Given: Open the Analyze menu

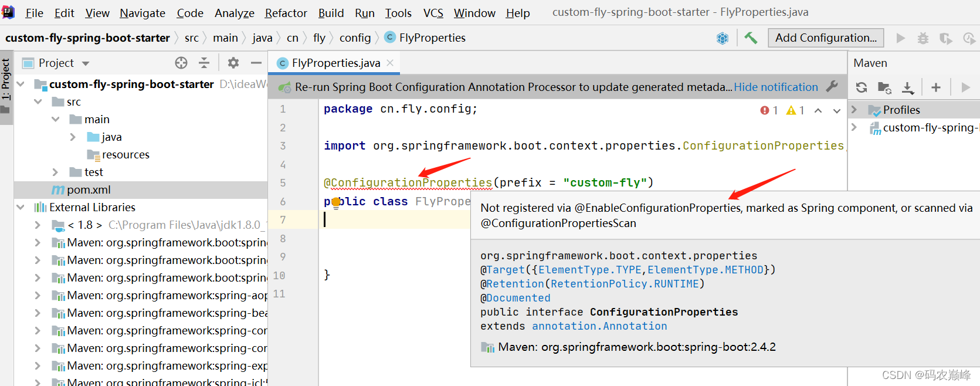Looking at the screenshot, I should click(234, 13).
